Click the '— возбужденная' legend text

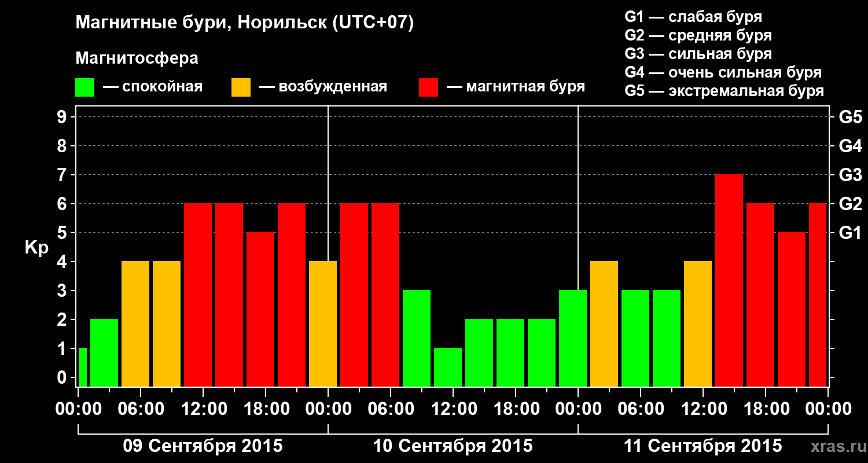pyautogui.click(x=323, y=87)
